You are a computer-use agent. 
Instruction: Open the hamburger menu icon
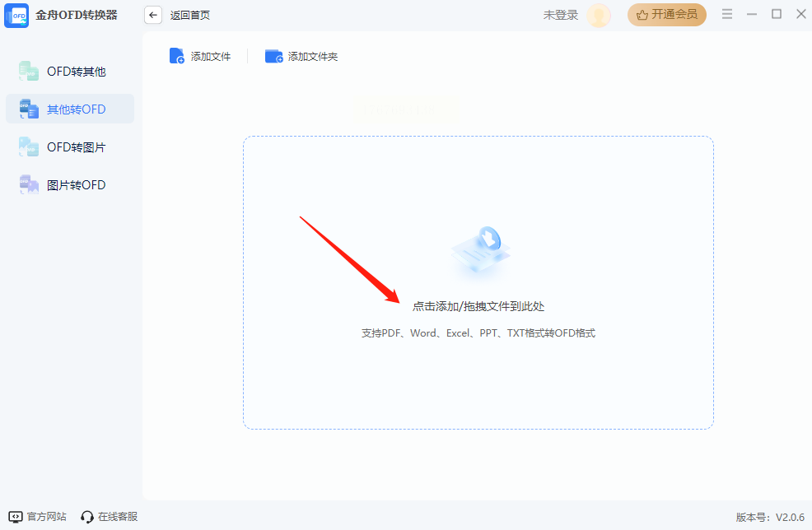(x=727, y=14)
